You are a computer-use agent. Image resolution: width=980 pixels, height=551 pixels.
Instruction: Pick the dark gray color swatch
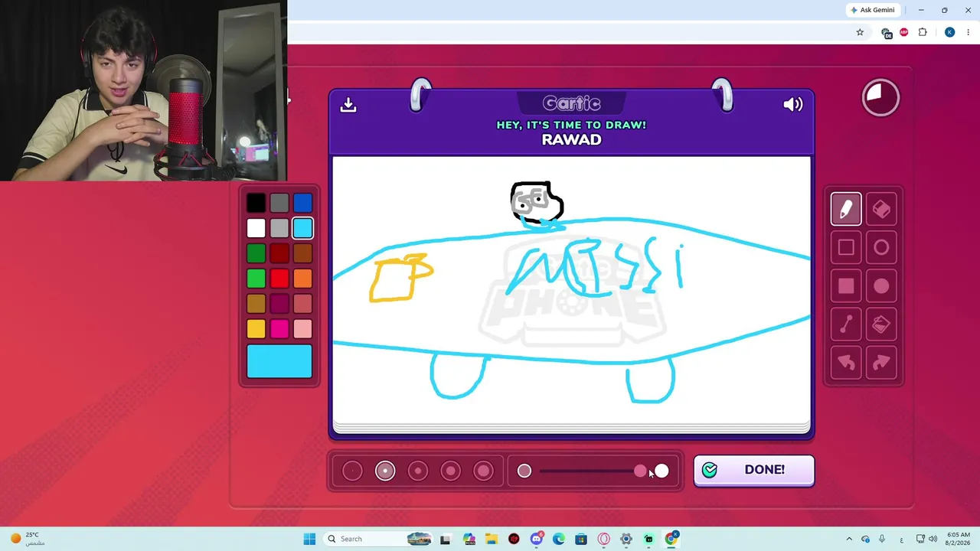coord(279,203)
